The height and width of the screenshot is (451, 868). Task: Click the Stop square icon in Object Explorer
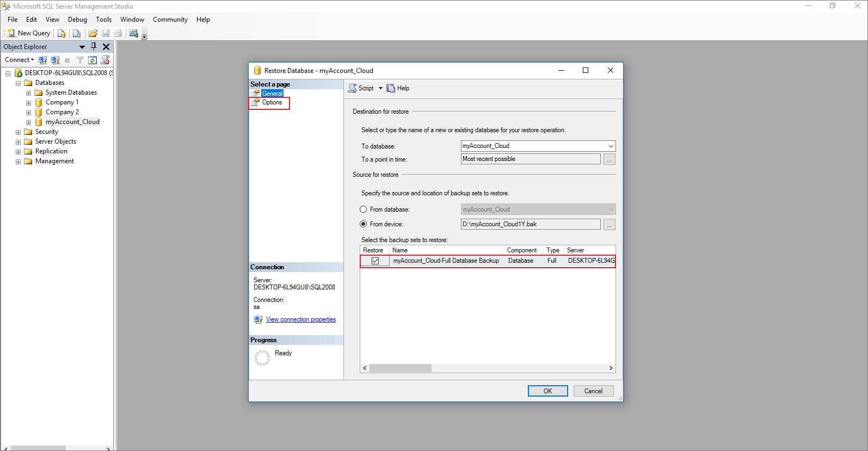67,60
